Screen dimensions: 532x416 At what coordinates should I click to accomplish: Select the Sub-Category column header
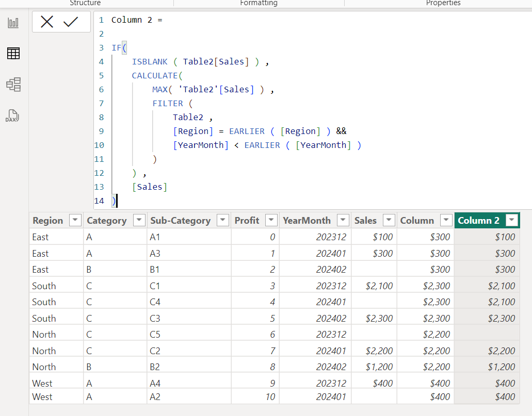(181, 221)
